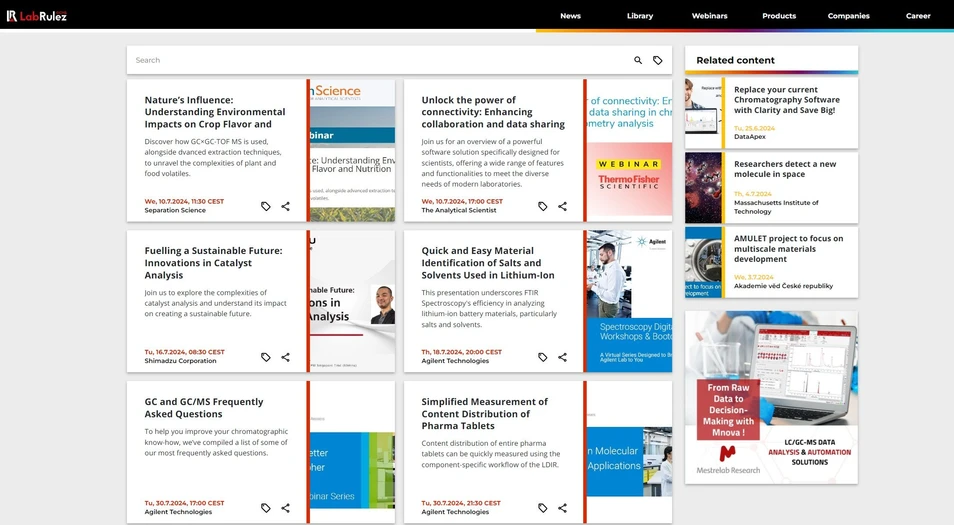The image size is (954, 525).
Task: Go to Webinars section
Action: pos(709,16)
